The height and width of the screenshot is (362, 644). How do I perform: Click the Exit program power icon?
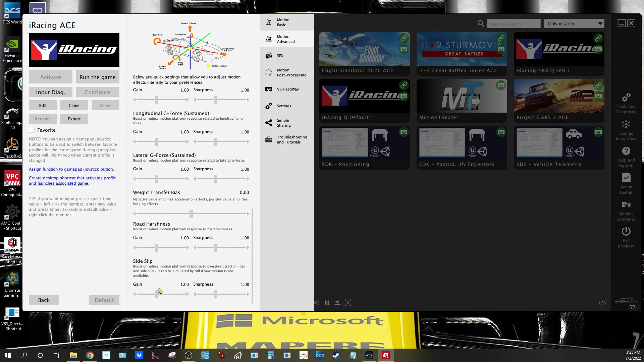(x=626, y=232)
